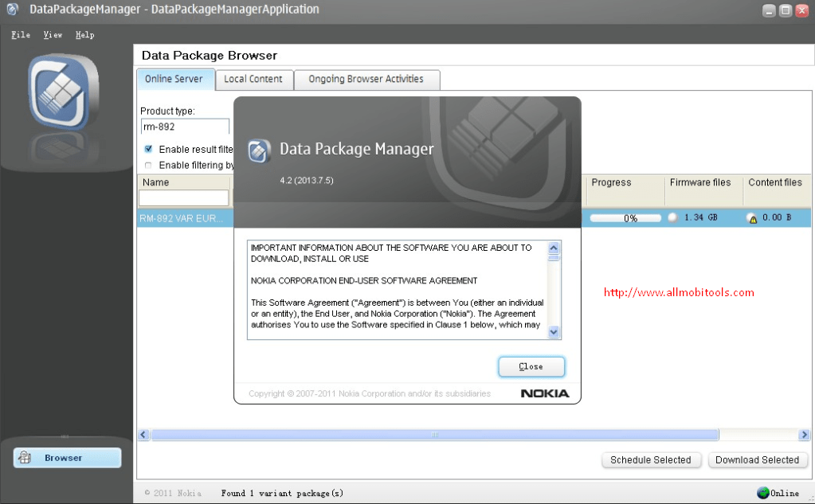This screenshot has width=815, height=504.
Task: Click the Download Selected button
Action: 758,460
